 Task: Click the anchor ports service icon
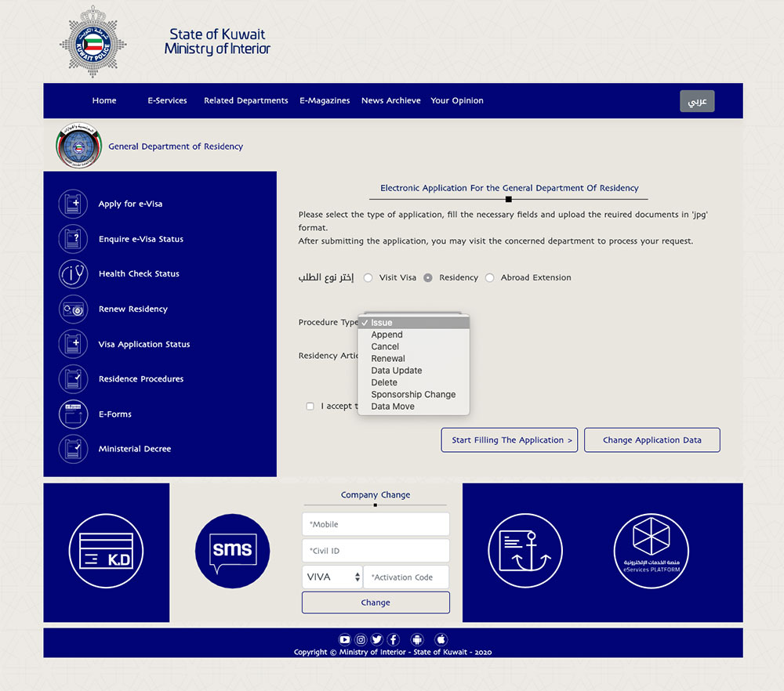tap(525, 552)
